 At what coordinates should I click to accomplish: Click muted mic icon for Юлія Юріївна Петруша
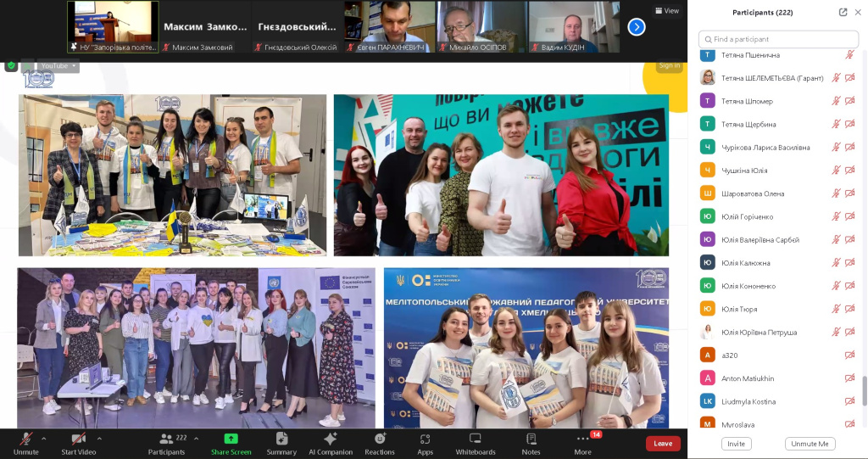[836, 332]
